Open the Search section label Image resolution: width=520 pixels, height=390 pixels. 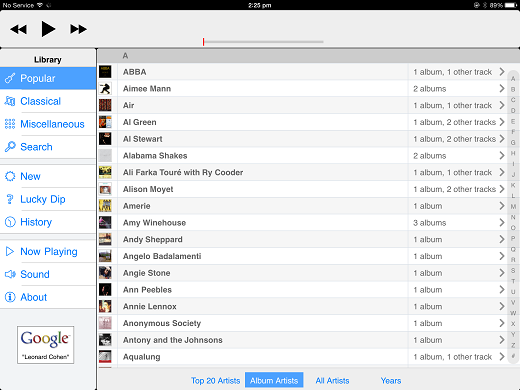[x=36, y=147]
